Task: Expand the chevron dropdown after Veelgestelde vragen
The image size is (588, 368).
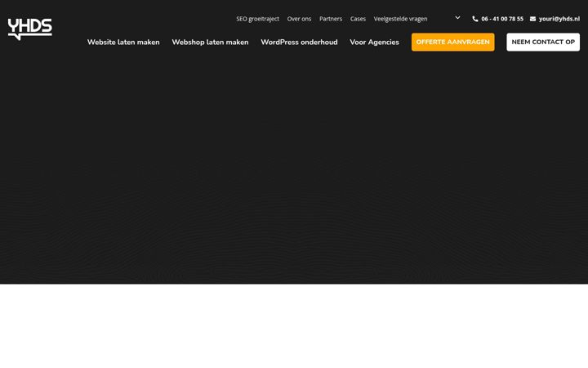Action: 457,18
